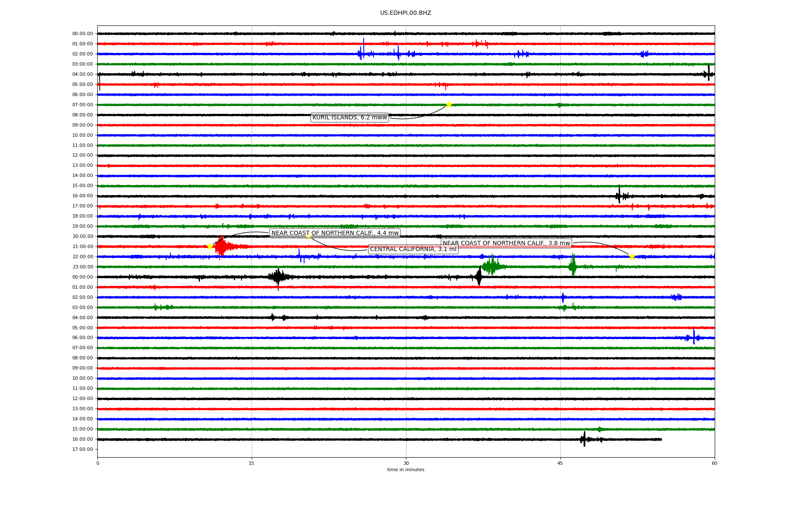Click the 'time in minutes' axis label
Viewport: 812px width, 508px height.
(406, 469)
